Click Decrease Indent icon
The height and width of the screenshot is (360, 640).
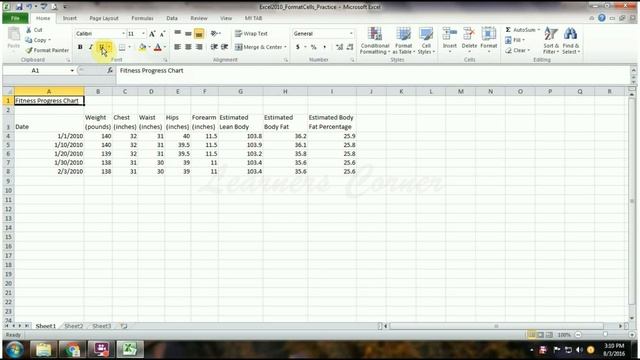(214, 47)
